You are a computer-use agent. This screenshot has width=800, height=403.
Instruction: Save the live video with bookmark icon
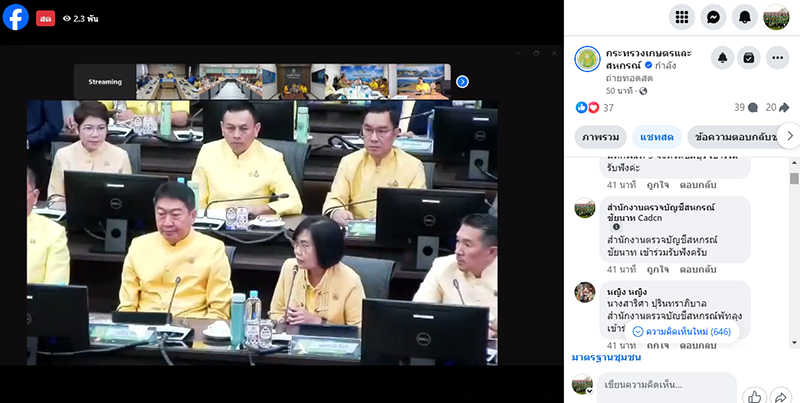[749, 58]
